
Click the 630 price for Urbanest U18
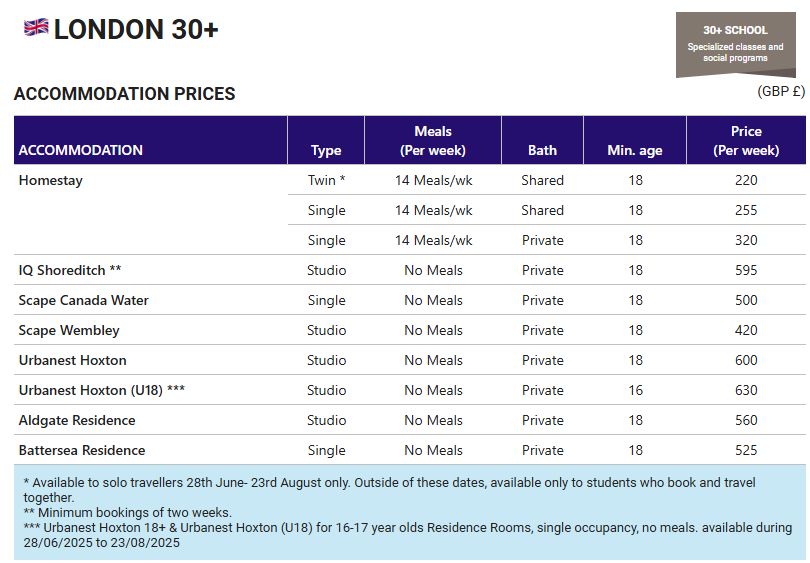(746, 390)
